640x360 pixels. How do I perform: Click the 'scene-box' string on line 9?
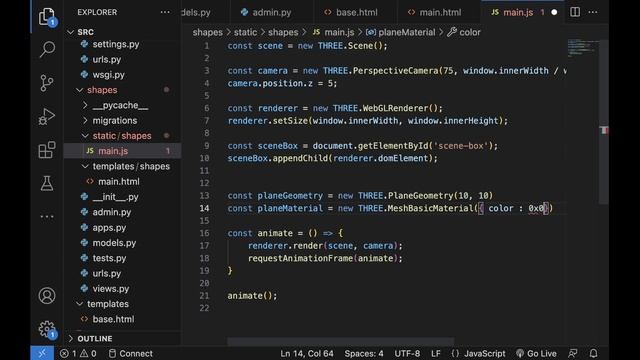460,146
